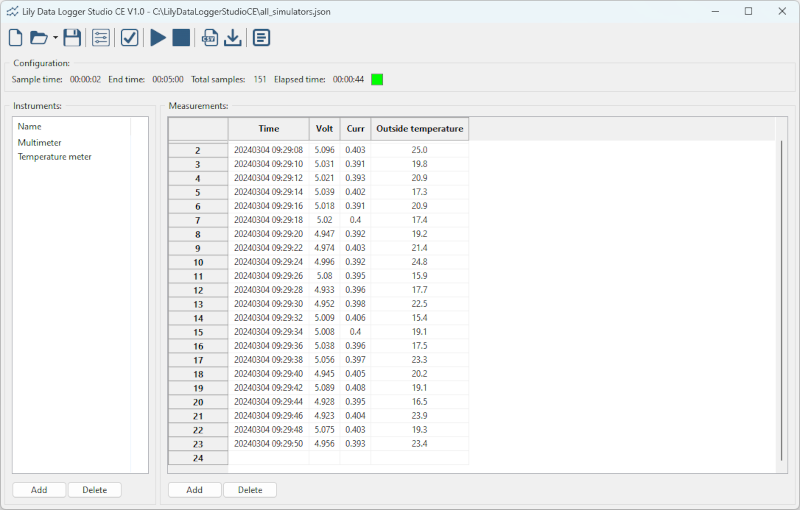The height and width of the screenshot is (510, 800).
Task: Close the Lily Data Logger window
Action: [x=782, y=11]
